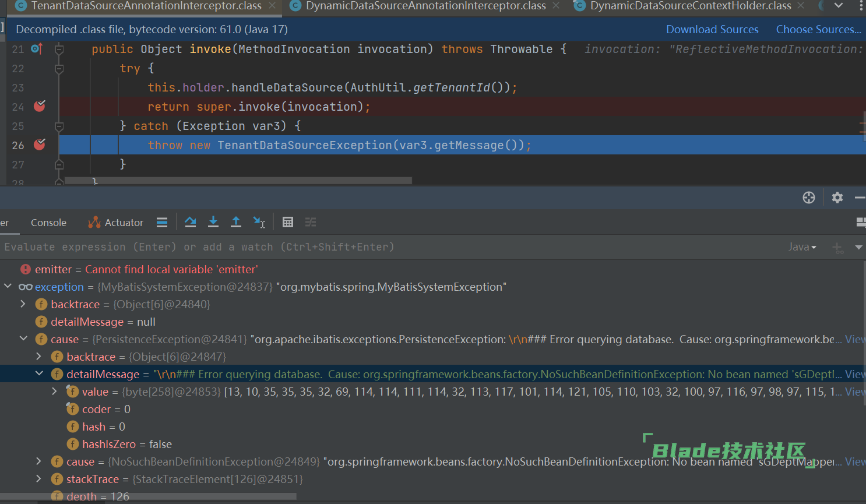
Task: Click the field icon beside hashIsZero
Action: [73, 444]
